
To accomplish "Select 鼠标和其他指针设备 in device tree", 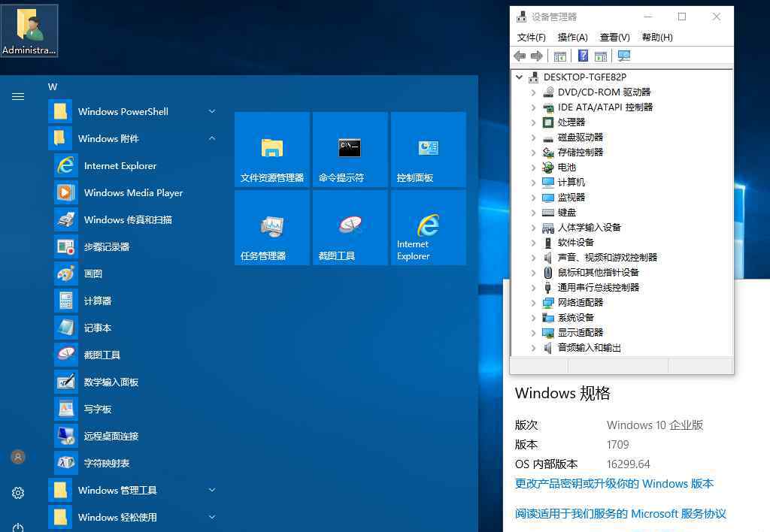I will pyautogui.click(x=598, y=272).
